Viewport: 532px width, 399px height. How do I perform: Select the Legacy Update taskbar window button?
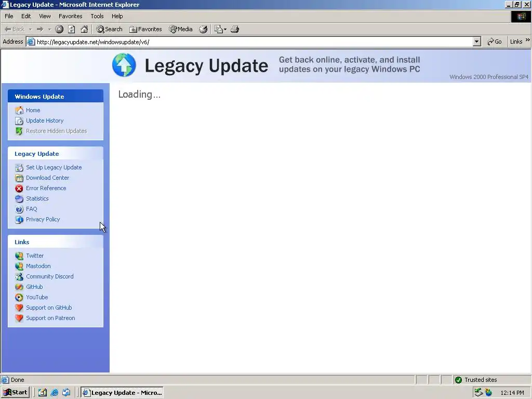(122, 393)
